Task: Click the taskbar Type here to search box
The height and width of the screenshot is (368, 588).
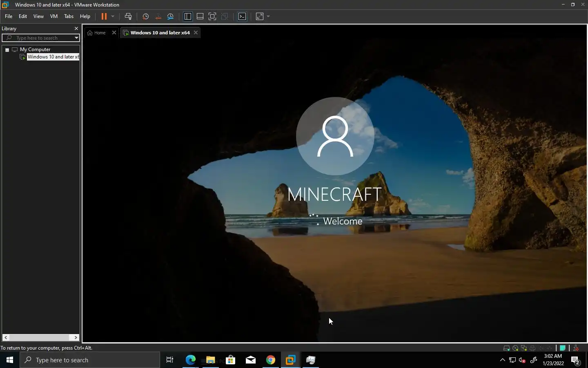Action: coord(90,360)
